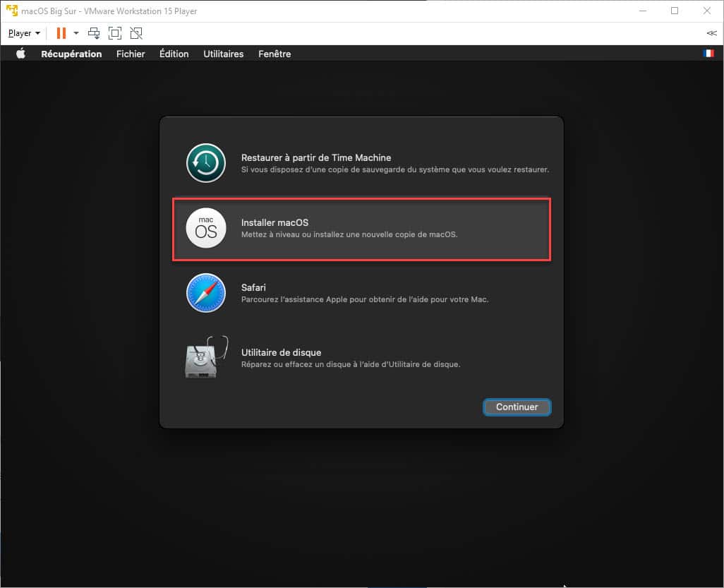Expand the power options arrow next to pause
The height and width of the screenshot is (588, 724).
click(76, 33)
